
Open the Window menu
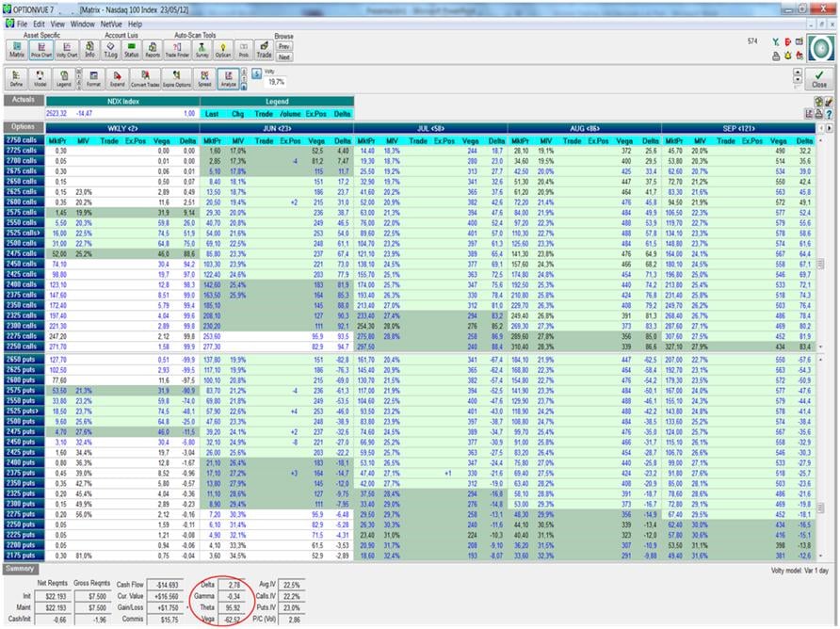coord(83,23)
